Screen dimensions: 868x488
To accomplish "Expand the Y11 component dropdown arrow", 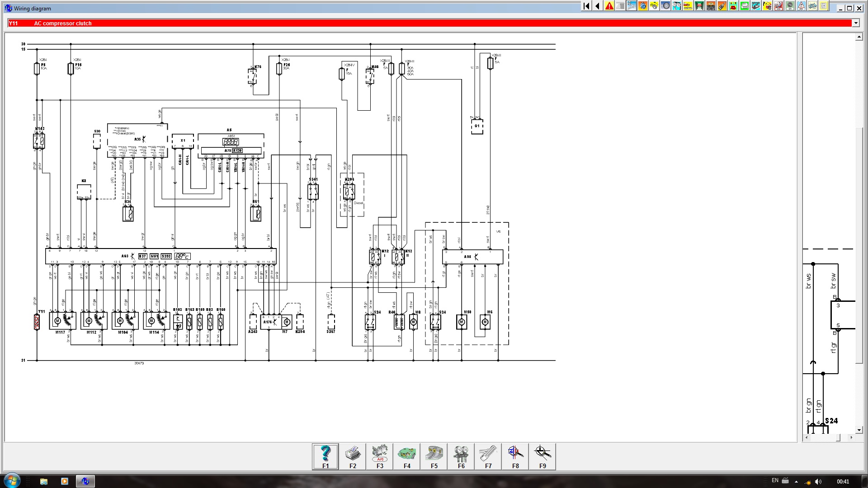I will [855, 23].
